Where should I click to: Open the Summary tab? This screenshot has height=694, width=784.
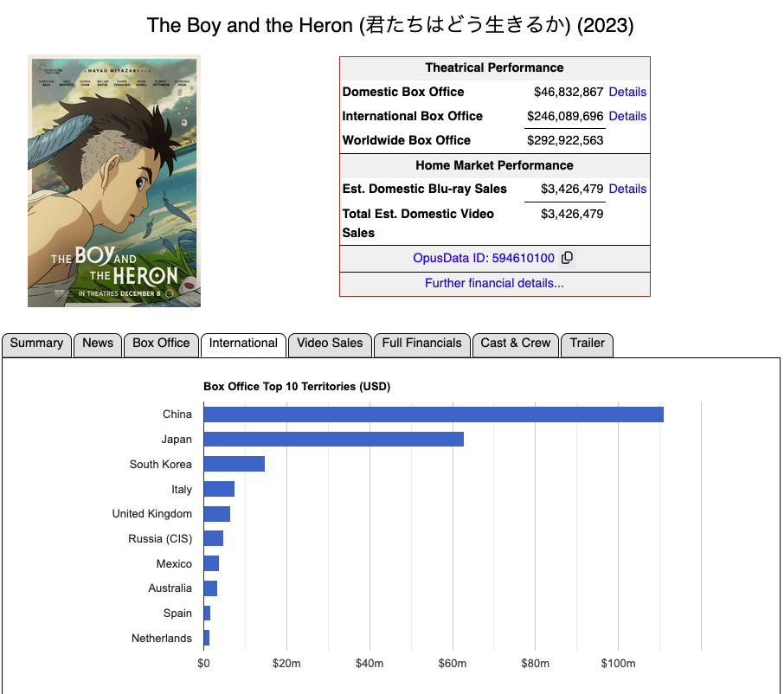click(36, 344)
